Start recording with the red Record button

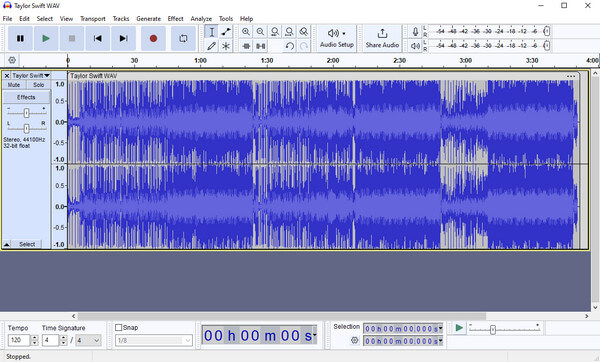(x=153, y=38)
